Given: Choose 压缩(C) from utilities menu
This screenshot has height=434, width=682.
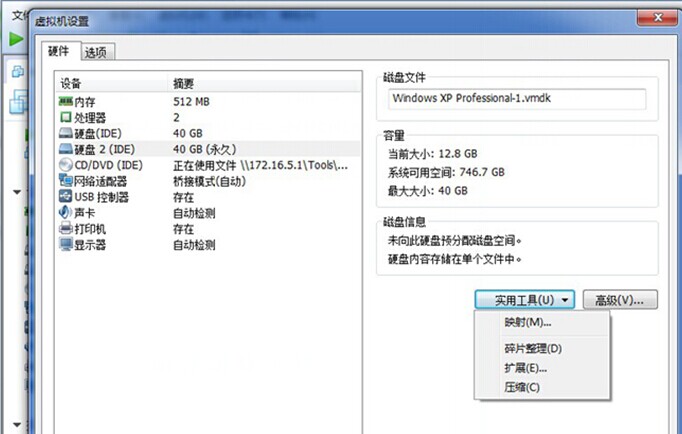Looking at the screenshot, I should coord(522,387).
